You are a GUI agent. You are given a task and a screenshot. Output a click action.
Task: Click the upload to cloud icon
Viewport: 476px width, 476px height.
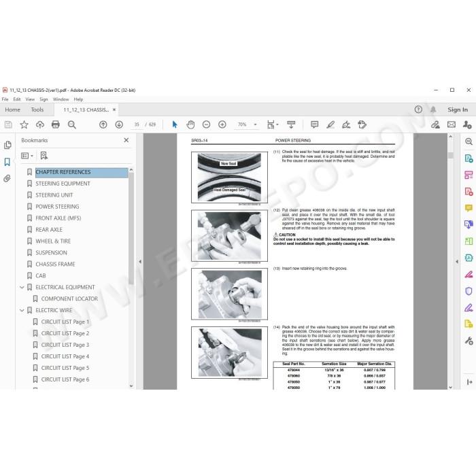pos(39,124)
